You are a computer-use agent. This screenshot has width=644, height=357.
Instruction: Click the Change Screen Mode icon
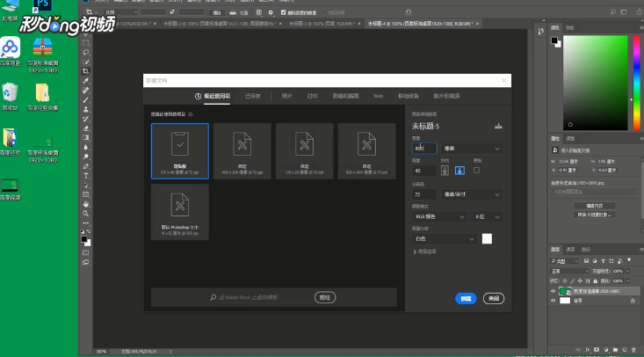(86, 262)
